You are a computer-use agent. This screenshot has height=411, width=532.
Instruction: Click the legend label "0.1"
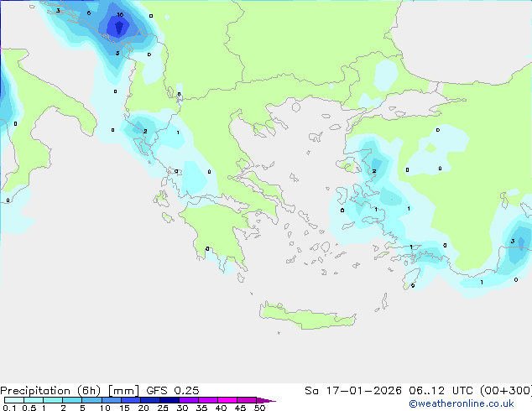pos(9,408)
